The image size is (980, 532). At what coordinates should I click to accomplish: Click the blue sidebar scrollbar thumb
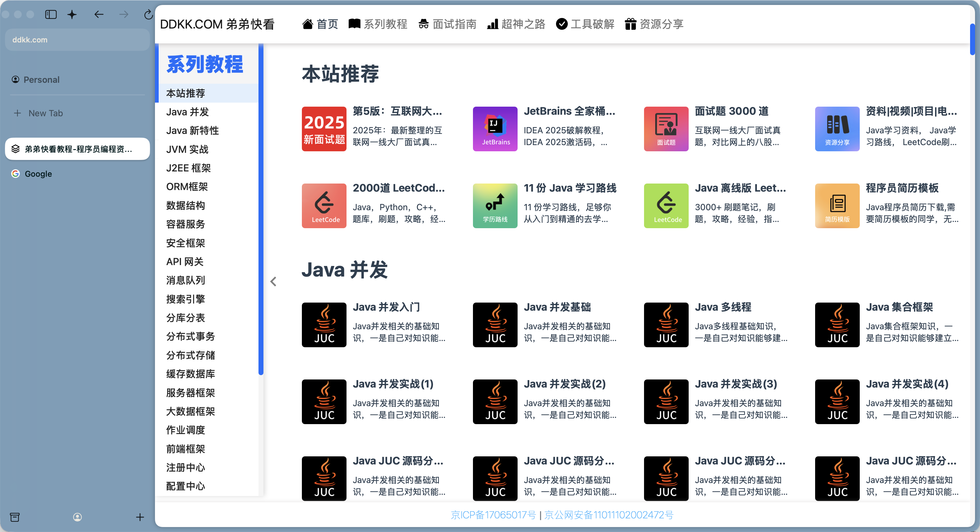coord(261,209)
